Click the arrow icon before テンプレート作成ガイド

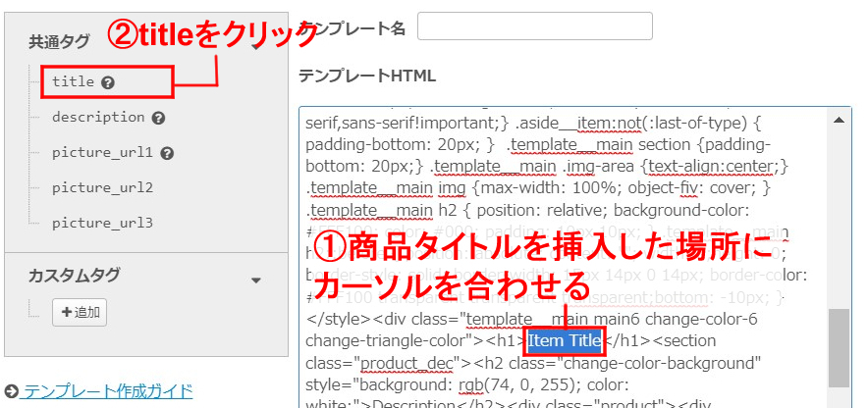point(12,392)
